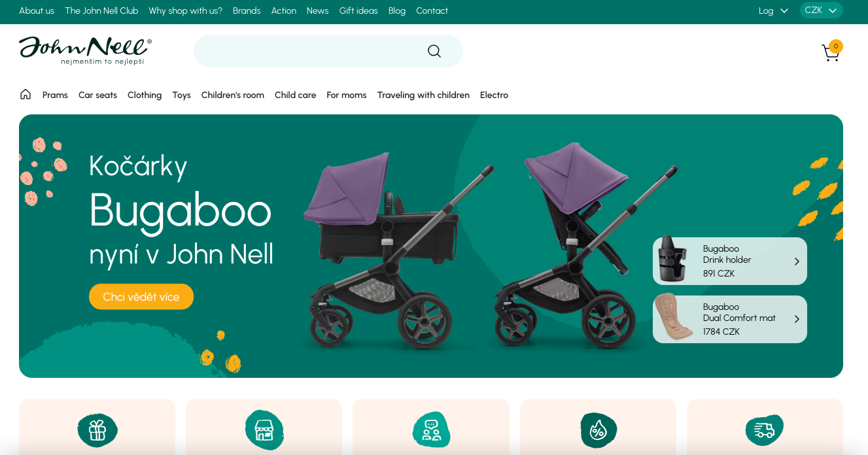Open the shopping cart icon
The height and width of the screenshot is (455, 868).
click(831, 52)
